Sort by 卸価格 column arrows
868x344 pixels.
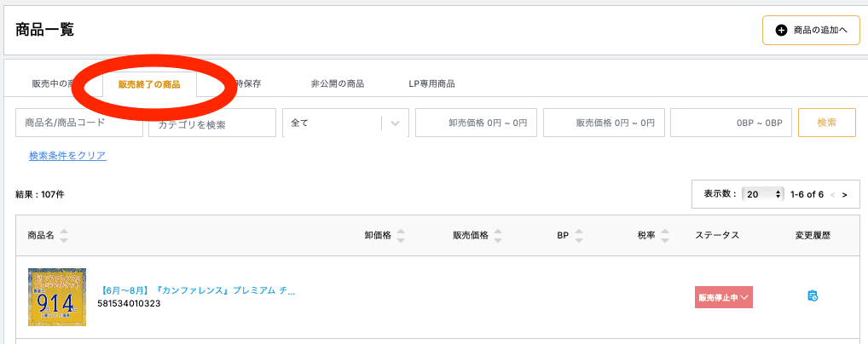[401, 236]
